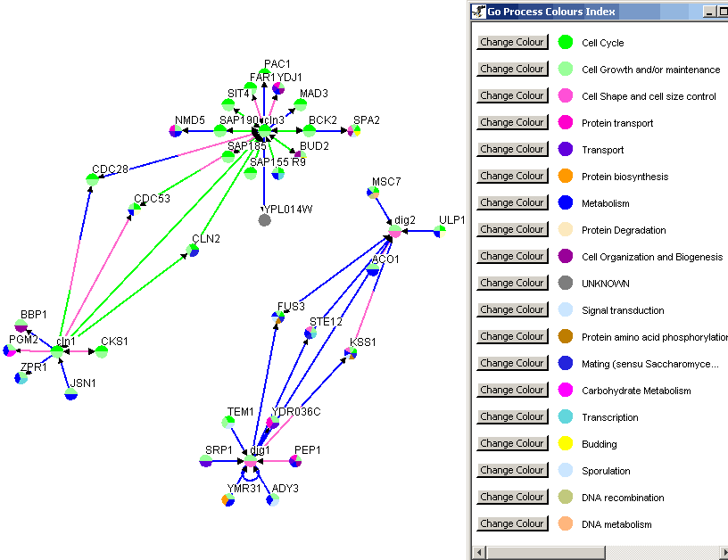Screen dimensions: 728x560
Task: Select the TEM1 node
Action: 229,422
